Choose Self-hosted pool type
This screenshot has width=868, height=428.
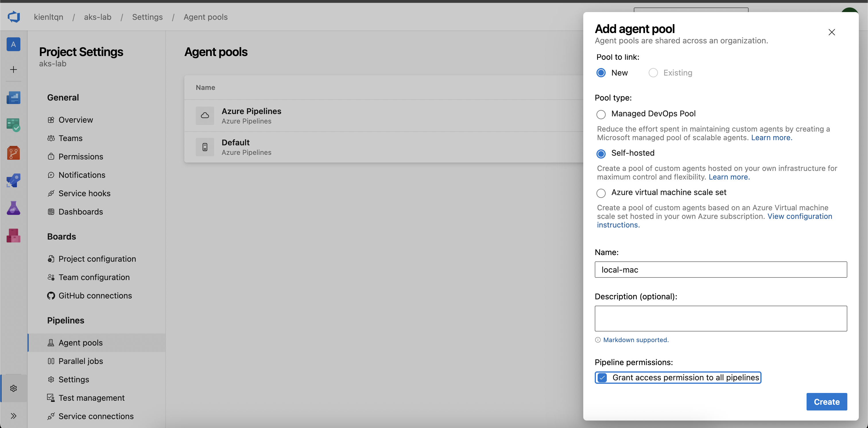point(601,154)
